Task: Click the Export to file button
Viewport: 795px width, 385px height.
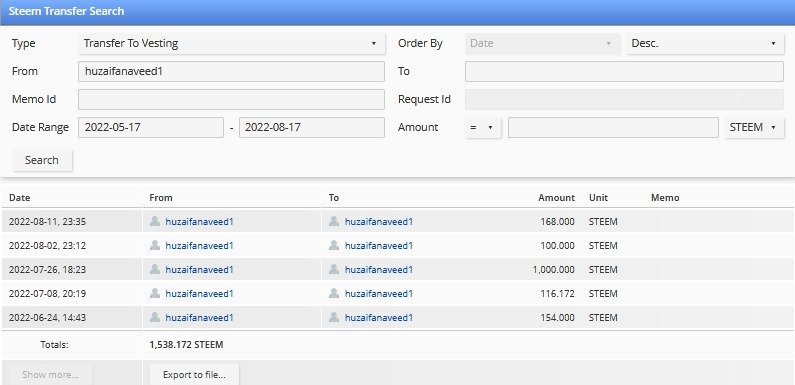Action: click(x=194, y=375)
